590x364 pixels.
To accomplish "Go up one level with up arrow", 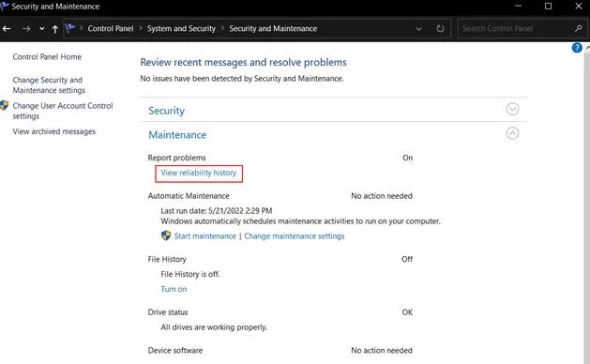I will pos(55,28).
